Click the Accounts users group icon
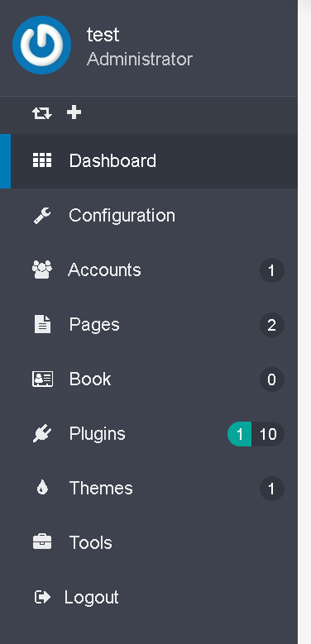 [42, 270]
